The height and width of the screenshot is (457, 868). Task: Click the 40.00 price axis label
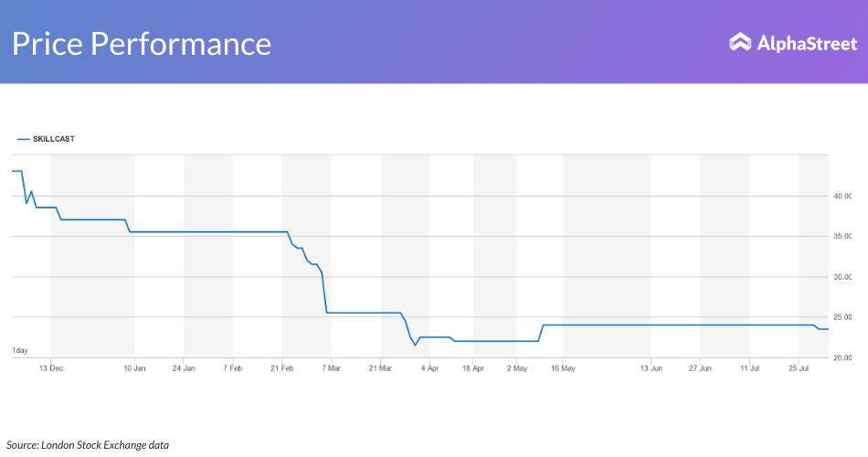(x=842, y=197)
